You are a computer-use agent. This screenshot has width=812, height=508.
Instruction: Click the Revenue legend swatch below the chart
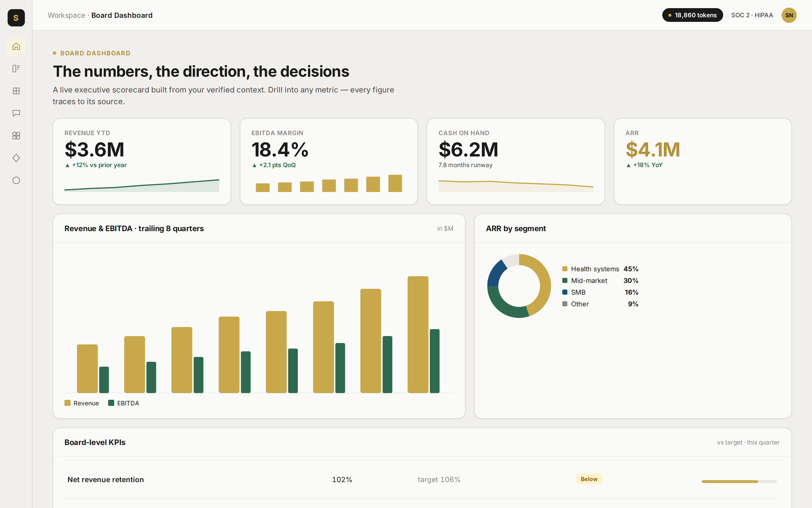67,403
